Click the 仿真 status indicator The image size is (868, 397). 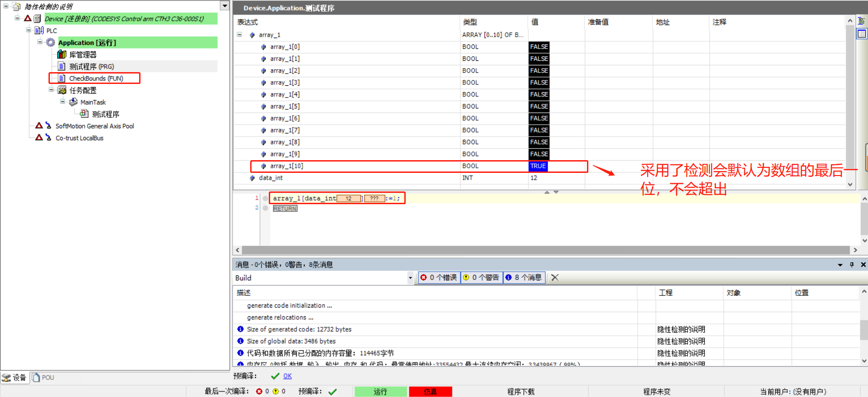[x=430, y=392]
